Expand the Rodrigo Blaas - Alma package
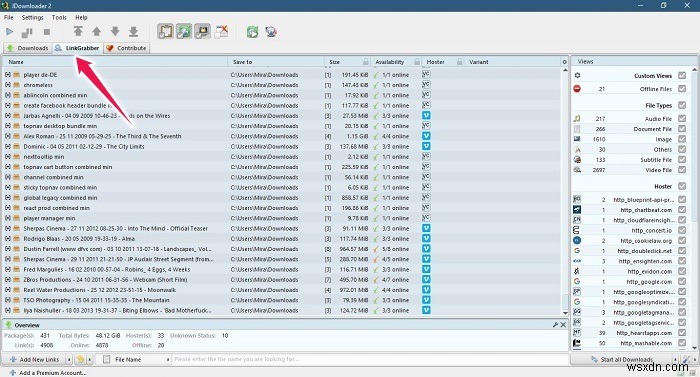The width and height of the screenshot is (700, 377). [8, 239]
